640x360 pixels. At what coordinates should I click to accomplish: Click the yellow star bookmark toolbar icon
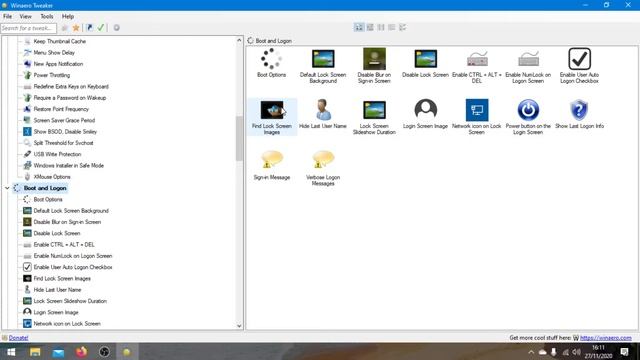pyautogui.click(x=76, y=28)
